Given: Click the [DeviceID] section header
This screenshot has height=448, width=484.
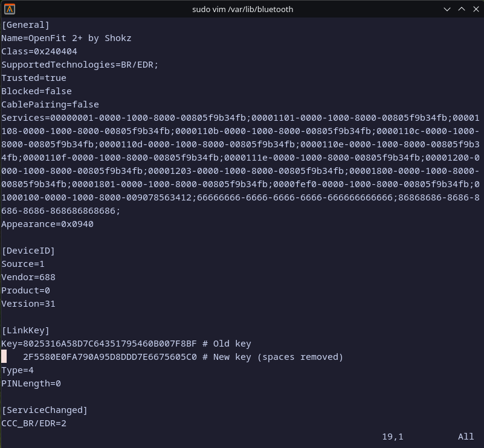Looking at the screenshot, I should [28, 251].
